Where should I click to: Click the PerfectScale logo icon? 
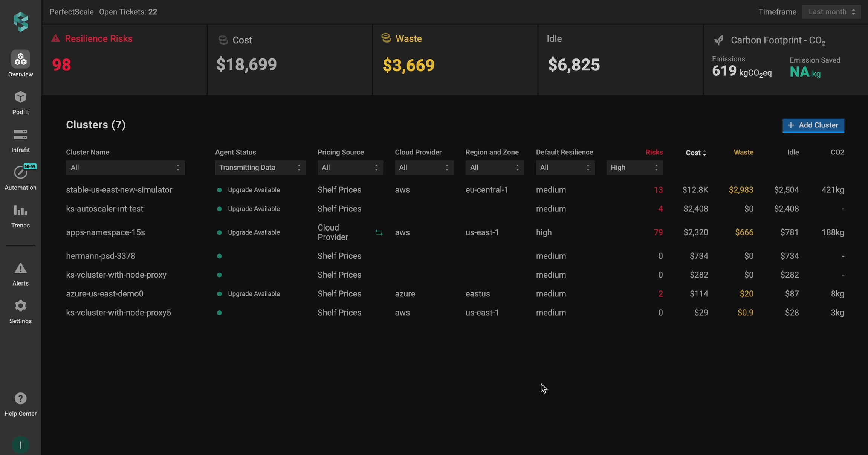click(21, 21)
